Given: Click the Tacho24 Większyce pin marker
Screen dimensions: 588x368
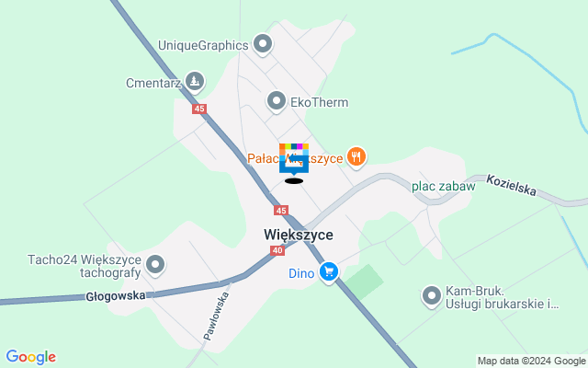Looking at the screenshot, I should 155,265.
